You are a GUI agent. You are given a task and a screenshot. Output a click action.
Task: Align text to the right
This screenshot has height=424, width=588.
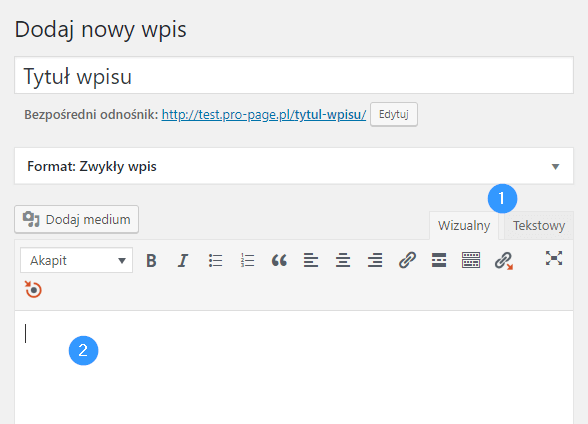(x=375, y=260)
